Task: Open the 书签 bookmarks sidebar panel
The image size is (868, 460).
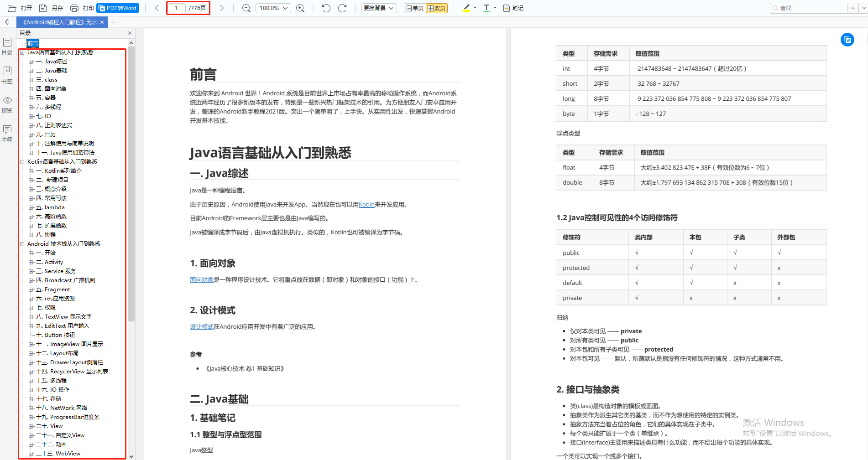Action: (x=7, y=75)
